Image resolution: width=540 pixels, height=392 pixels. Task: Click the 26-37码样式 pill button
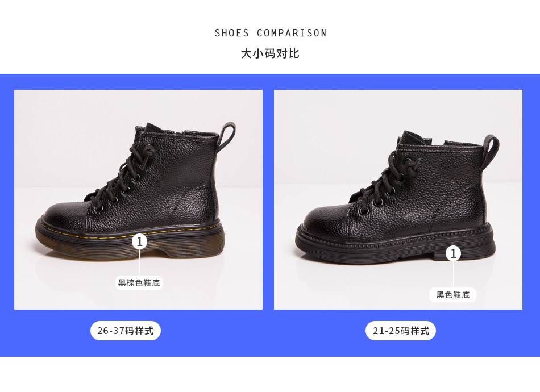click(126, 331)
